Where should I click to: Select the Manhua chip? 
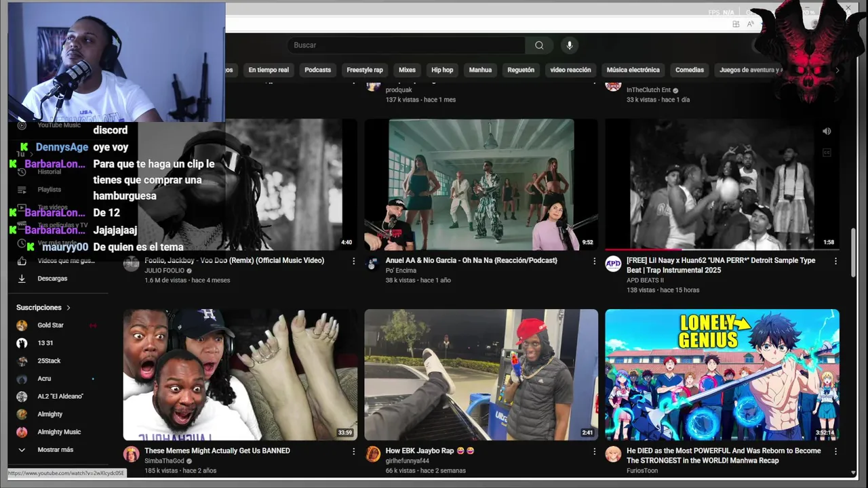tap(480, 70)
